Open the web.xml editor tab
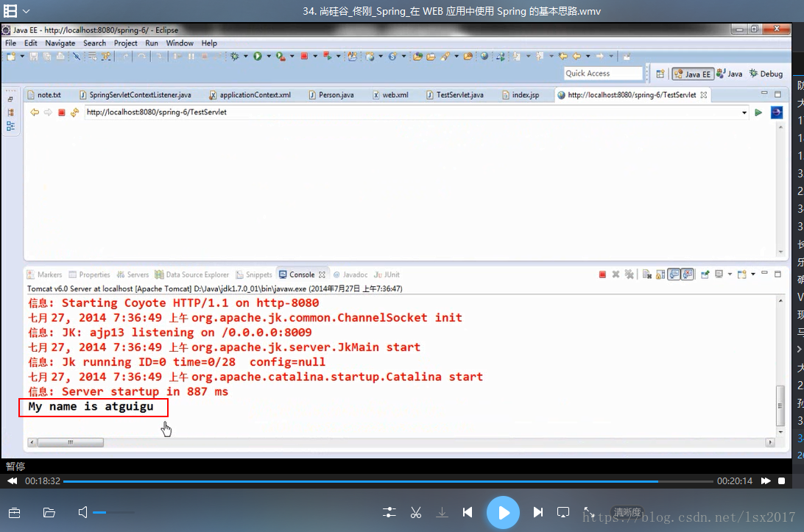Screen dimensions: 804x532 (390, 95)
